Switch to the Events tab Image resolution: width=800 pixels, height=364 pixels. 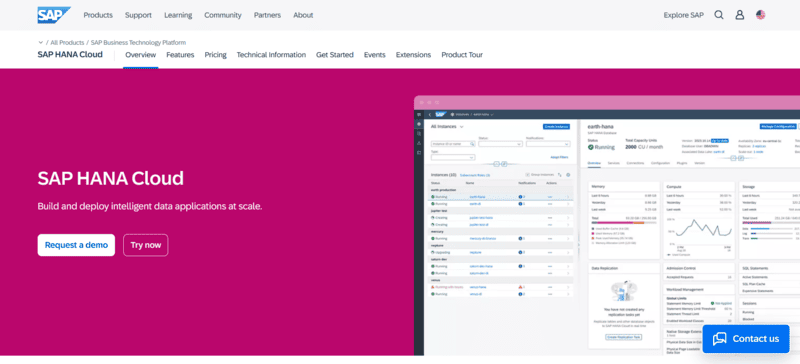374,55
